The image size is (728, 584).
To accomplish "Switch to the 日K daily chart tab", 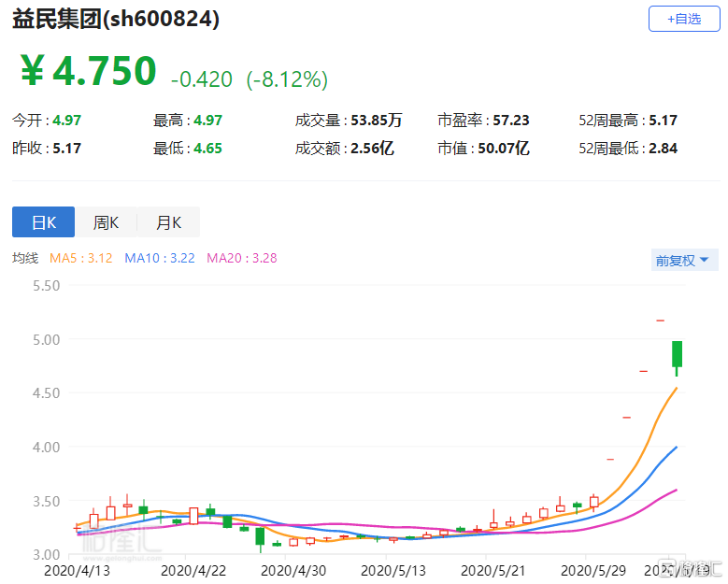I will [44, 222].
